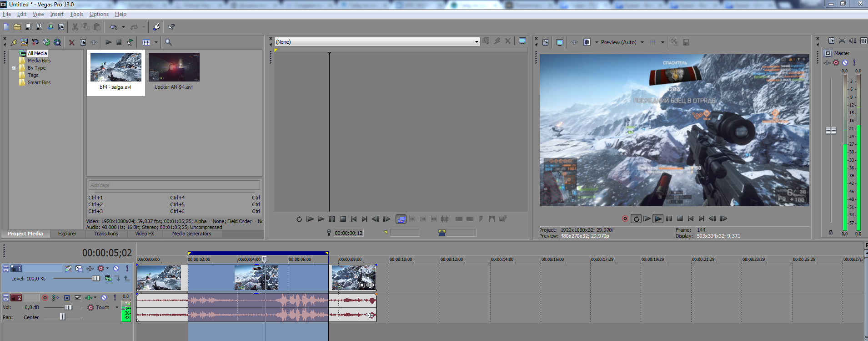Toggle interactive tutorials hand icon

point(156,27)
